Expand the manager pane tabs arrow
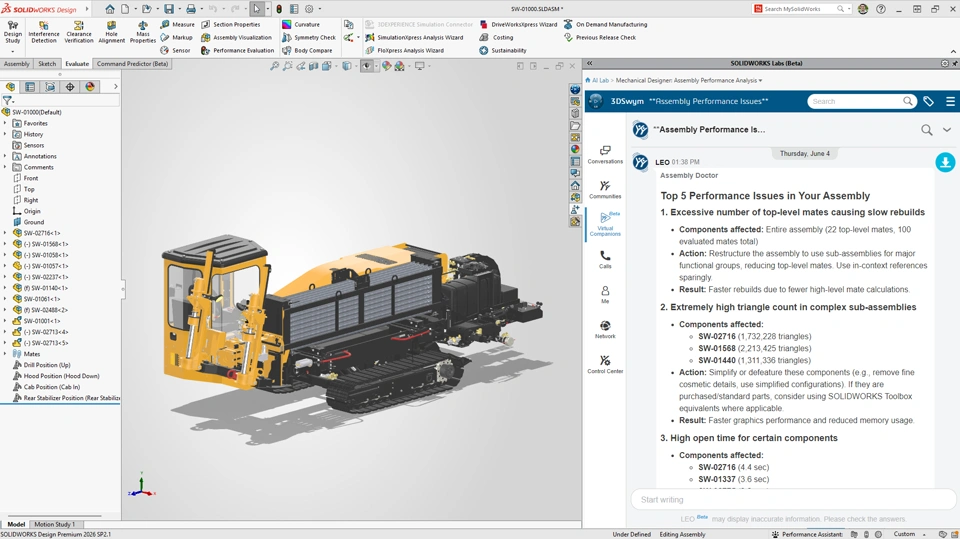960x539 pixels. pos(115,87)
